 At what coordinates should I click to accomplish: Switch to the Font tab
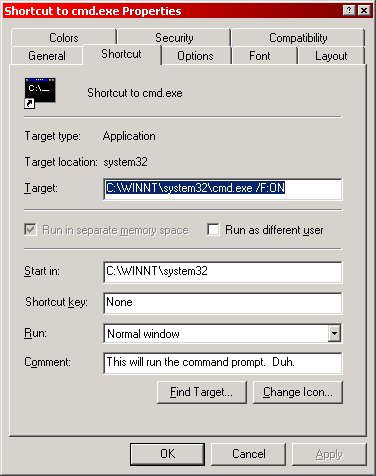(x=260, y=55)
